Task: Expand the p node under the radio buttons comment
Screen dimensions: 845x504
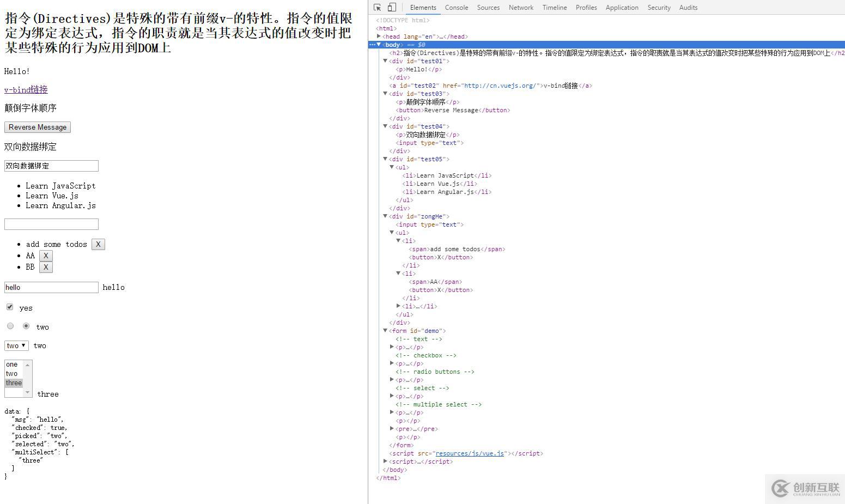Action: [x=392, y=379]
